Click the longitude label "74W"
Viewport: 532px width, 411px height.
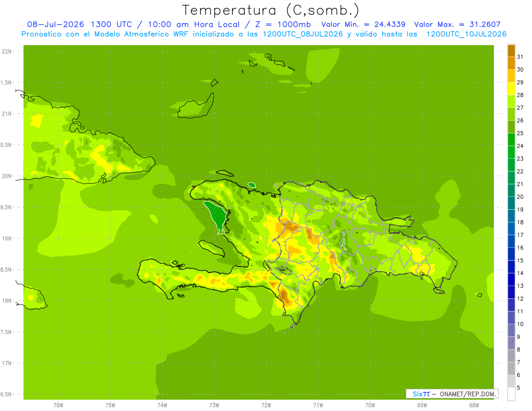162,405
